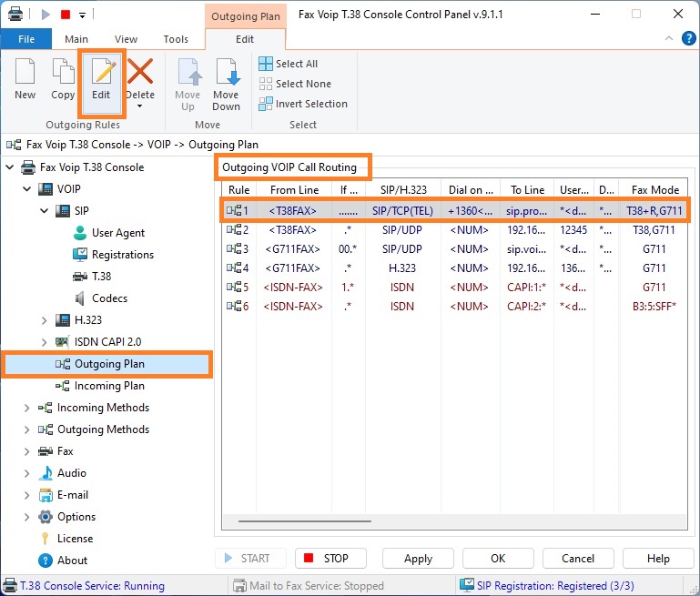Expand the Incoming Methods tree node

(26, 408)
